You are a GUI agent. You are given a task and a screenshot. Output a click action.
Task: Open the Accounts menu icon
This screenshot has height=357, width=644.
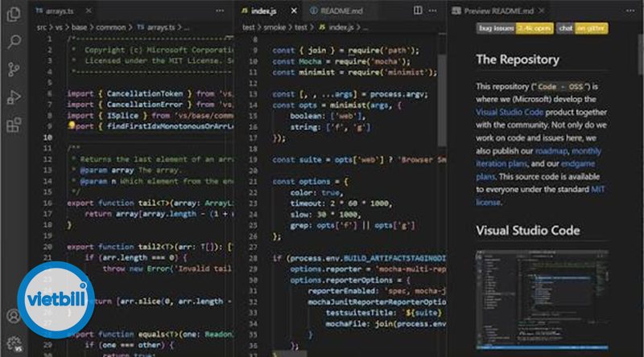pos(14,316)
